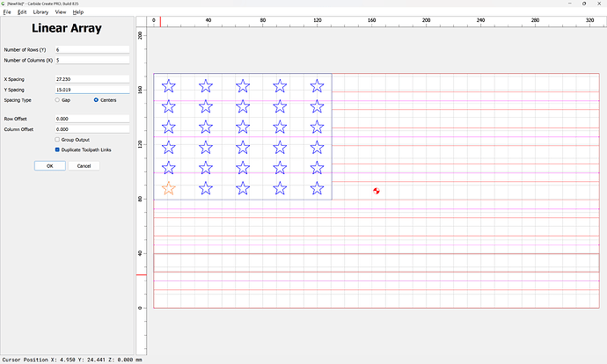Open the File menu
The height and width of the screenshot is (364, 607).
pos(7,12)
